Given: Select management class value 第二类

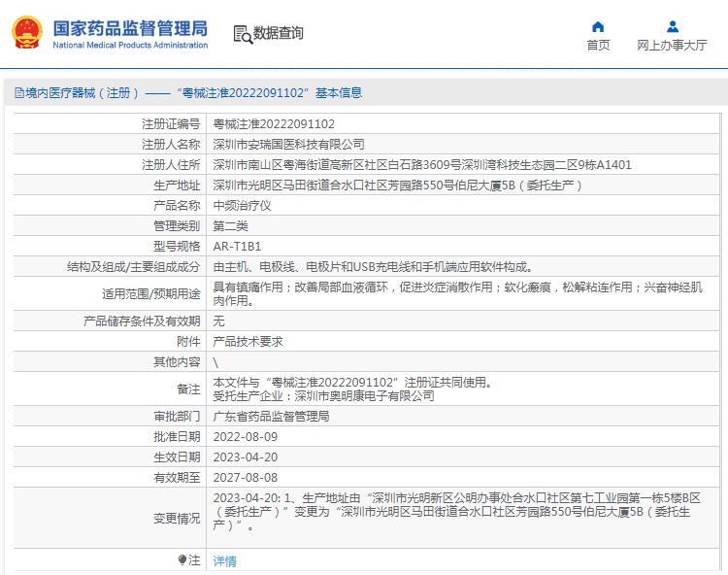Looking at the screenshot, I should tap(230, 226).
